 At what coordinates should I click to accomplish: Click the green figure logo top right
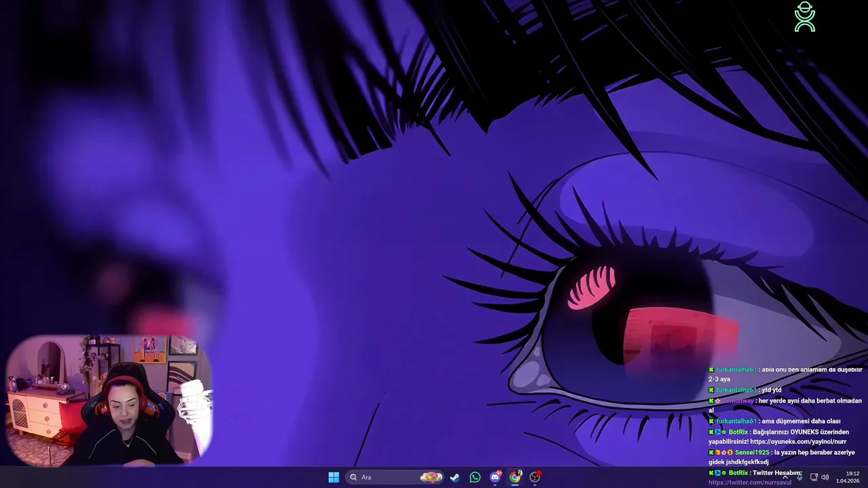tap(805, 17)
